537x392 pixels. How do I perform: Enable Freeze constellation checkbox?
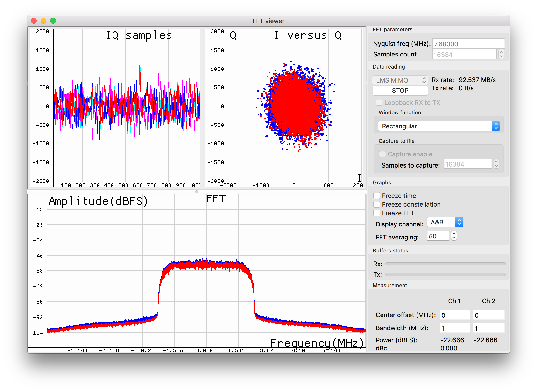click(377, 204)
